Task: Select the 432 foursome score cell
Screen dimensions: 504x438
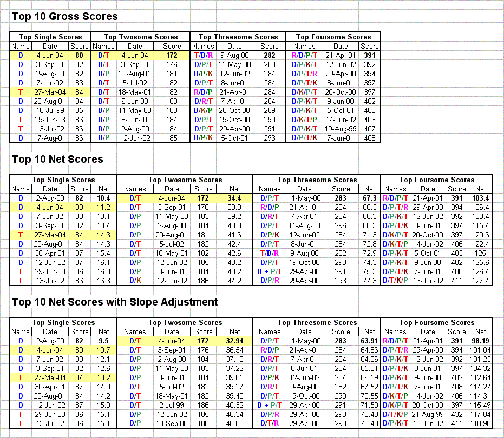Action: 457,414
